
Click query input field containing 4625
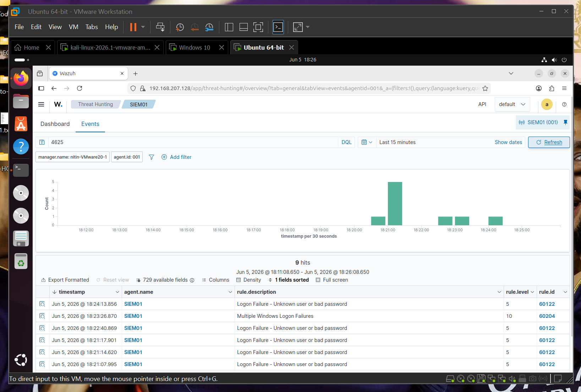[x=193, y=142]
